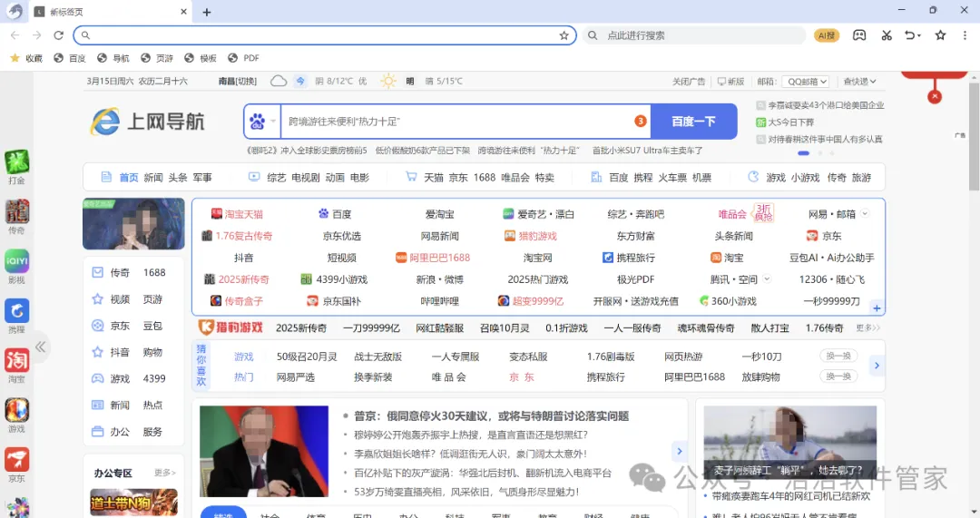Image resolution: width=980 pixels, height=518 pixels.
Task: Open the 收藏 bookmarks bar item
Action: 26,58
